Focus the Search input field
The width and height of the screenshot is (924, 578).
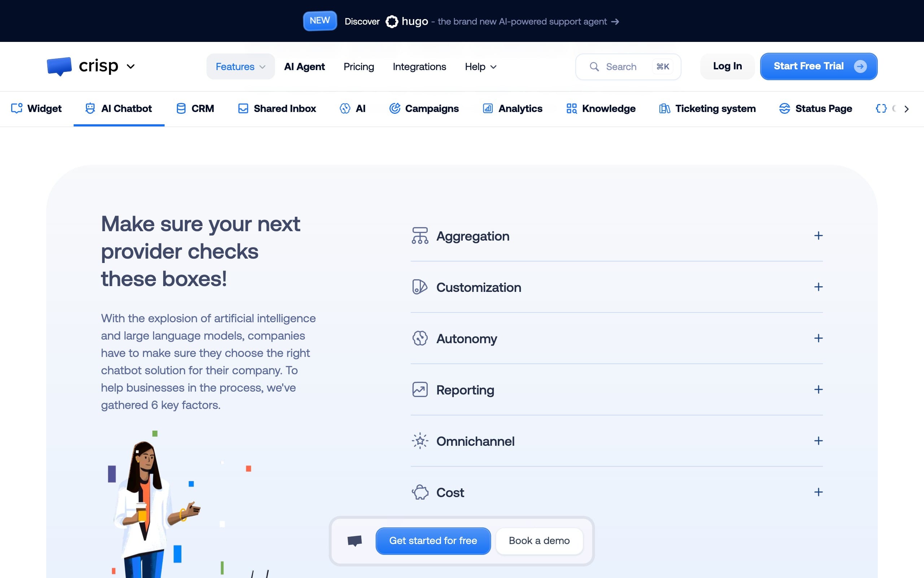(628, 66)
